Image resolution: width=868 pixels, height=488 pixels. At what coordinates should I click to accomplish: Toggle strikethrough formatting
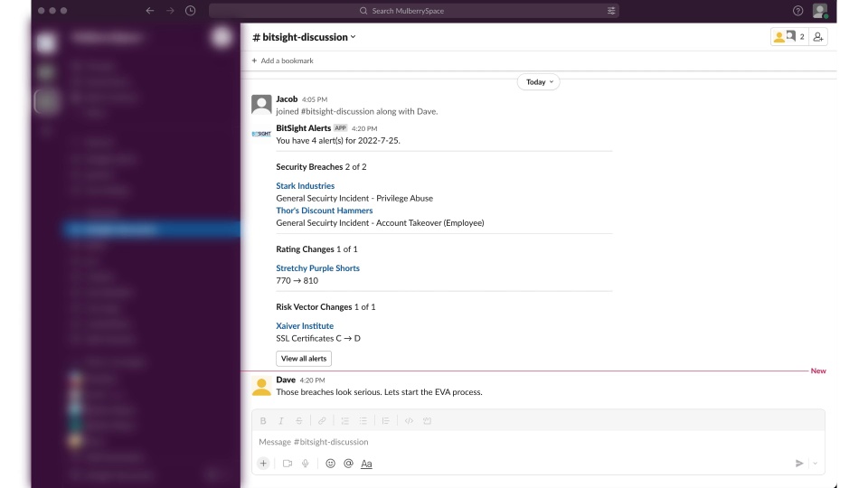(x=298, y=421)
